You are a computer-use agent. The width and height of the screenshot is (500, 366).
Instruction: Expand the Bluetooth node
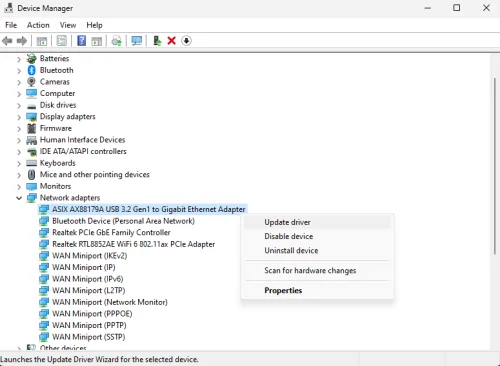[x=19, y=71]
